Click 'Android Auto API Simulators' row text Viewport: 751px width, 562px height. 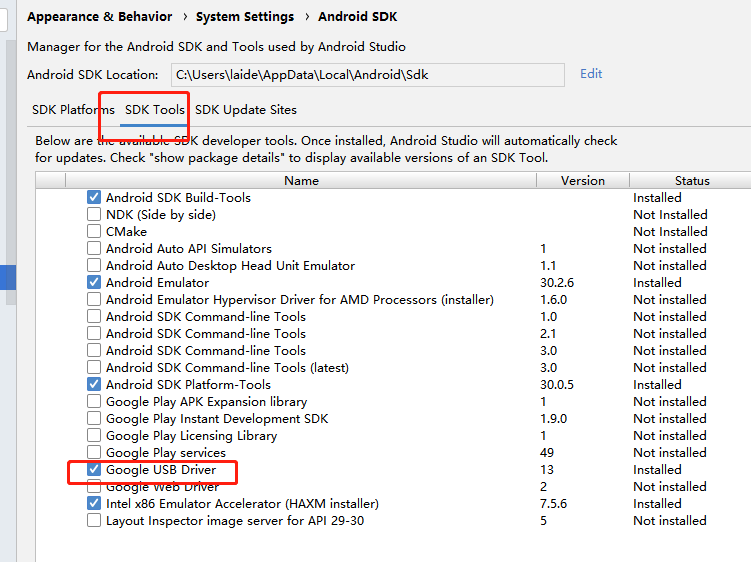coord(189,249)
